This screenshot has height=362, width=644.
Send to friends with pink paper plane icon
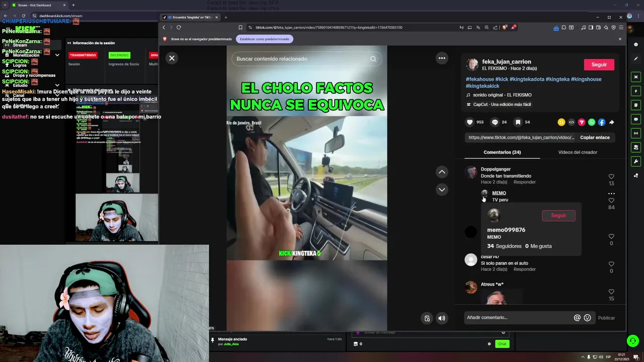[582, 122]
